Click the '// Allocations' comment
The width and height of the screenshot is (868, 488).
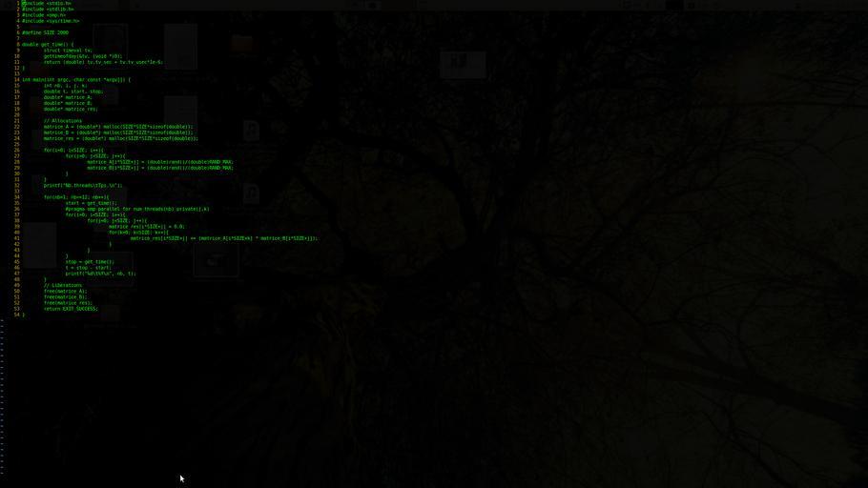(63, 121)
